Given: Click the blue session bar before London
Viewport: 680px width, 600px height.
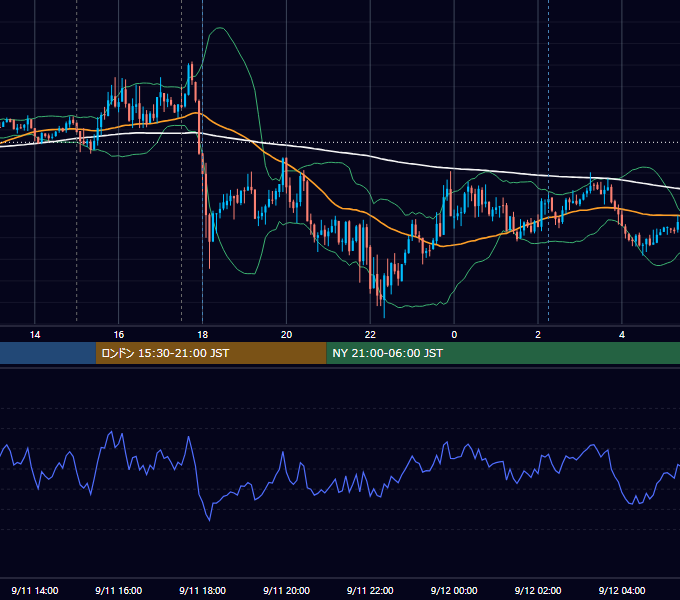Looking at the screenshot, I should coord(48,353).
